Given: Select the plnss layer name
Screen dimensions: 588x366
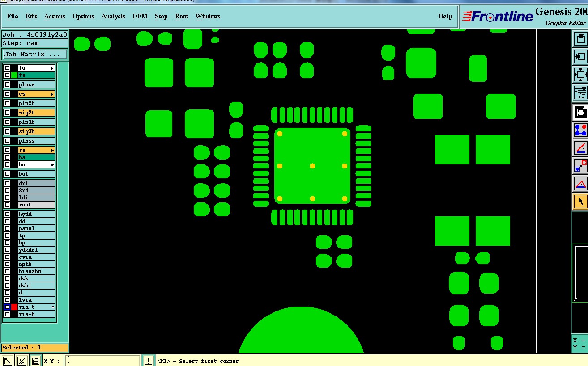Looking at the screenshot, I should (x=36, y=141).
